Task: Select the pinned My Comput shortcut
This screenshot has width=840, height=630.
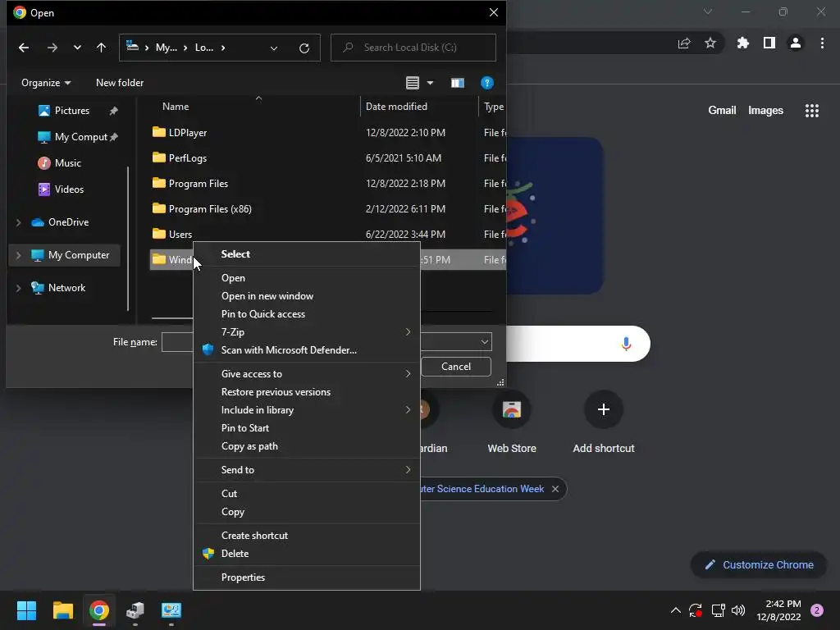Action: pyautogui.click(x=80, y=137)
